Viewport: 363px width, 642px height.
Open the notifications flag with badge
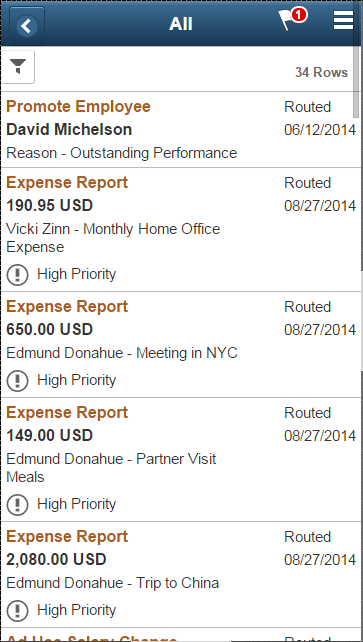click(x=292, y=20)
